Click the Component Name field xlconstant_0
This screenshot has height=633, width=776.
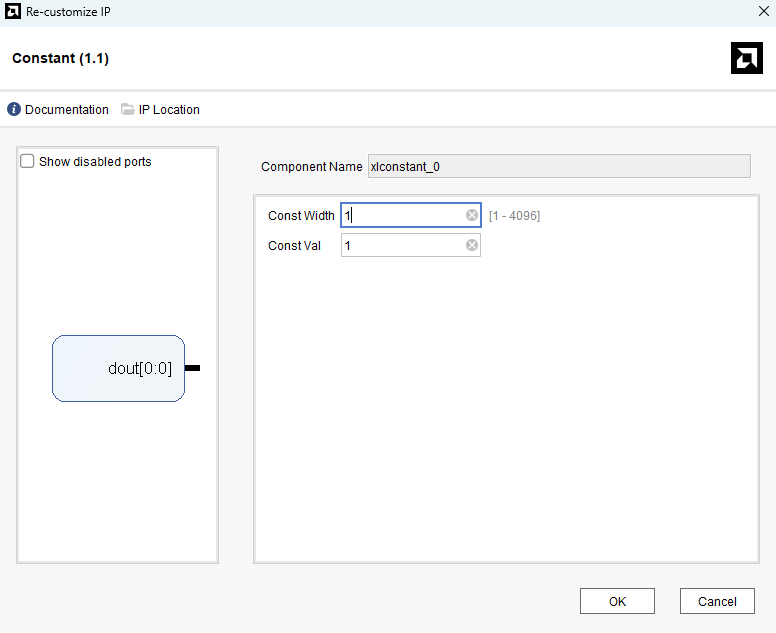click(558, 166)
